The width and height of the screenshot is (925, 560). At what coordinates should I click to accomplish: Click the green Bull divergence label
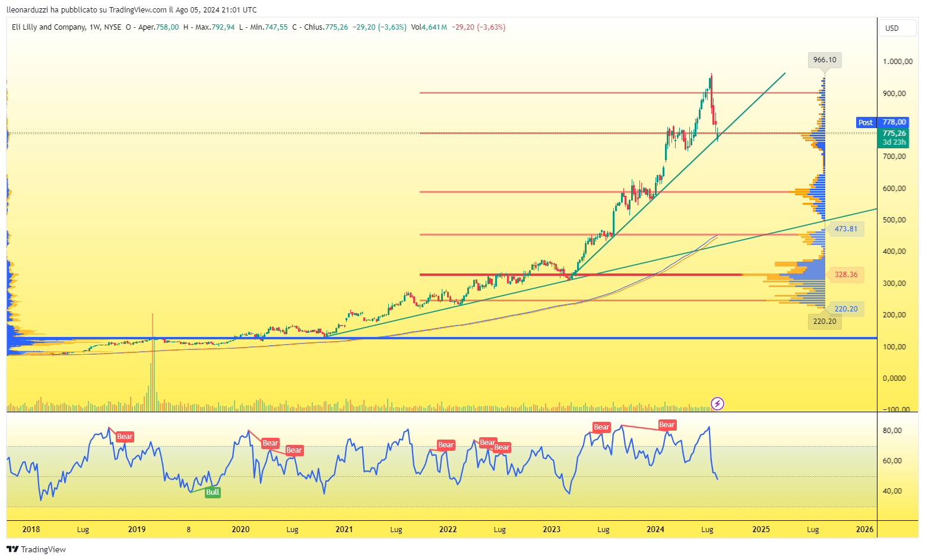click(x=213, y=492)
